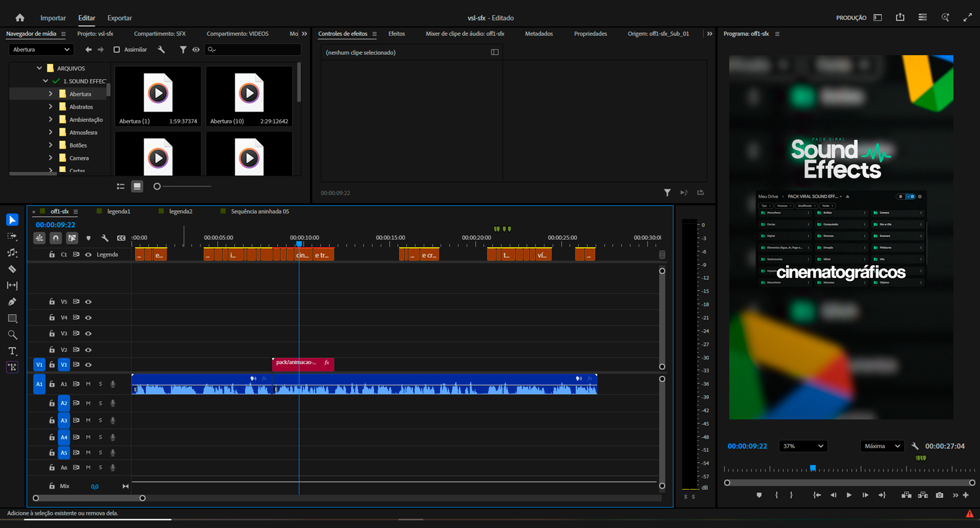Toggle snap in timeline
This screenshot has height=528, width=980.
(56, 238)
